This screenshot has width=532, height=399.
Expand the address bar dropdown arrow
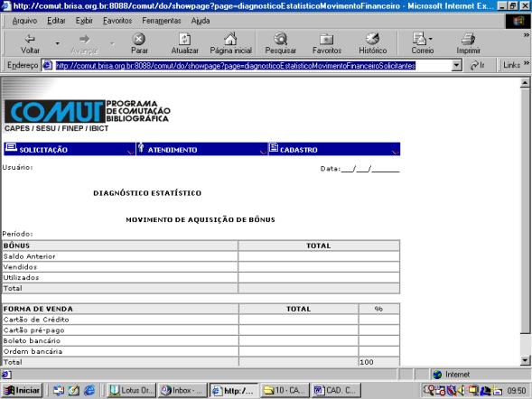pos(457,65)
